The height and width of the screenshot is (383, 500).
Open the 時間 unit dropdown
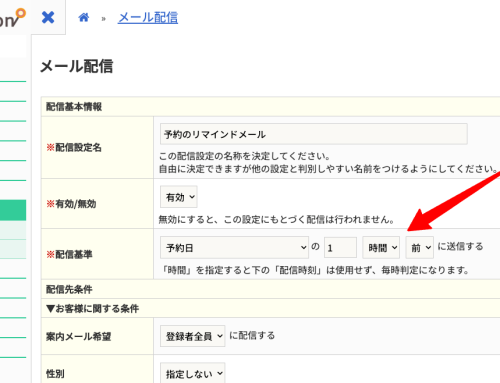pos(381,247)
